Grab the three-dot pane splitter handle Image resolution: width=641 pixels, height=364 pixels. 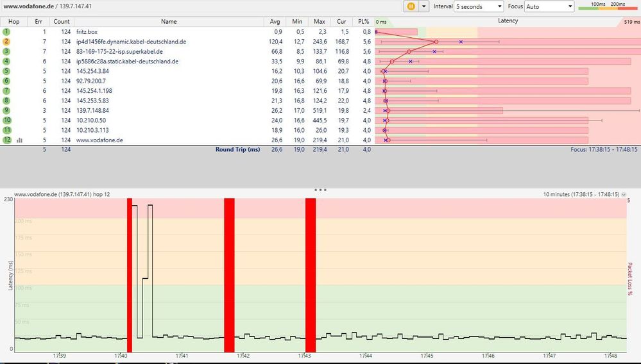point(321,190)
